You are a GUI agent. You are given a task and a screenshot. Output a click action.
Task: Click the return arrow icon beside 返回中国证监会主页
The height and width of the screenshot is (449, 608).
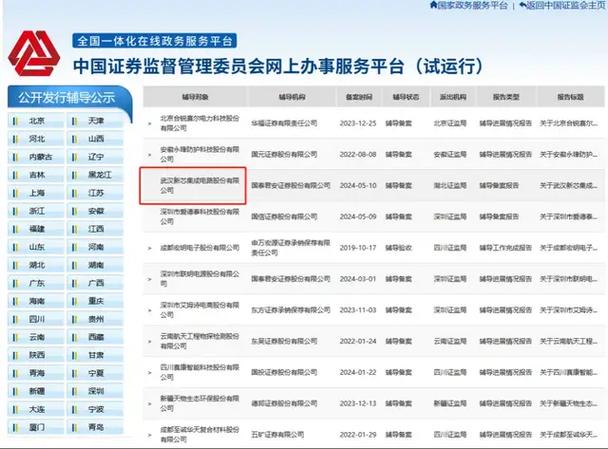(522, 5)
